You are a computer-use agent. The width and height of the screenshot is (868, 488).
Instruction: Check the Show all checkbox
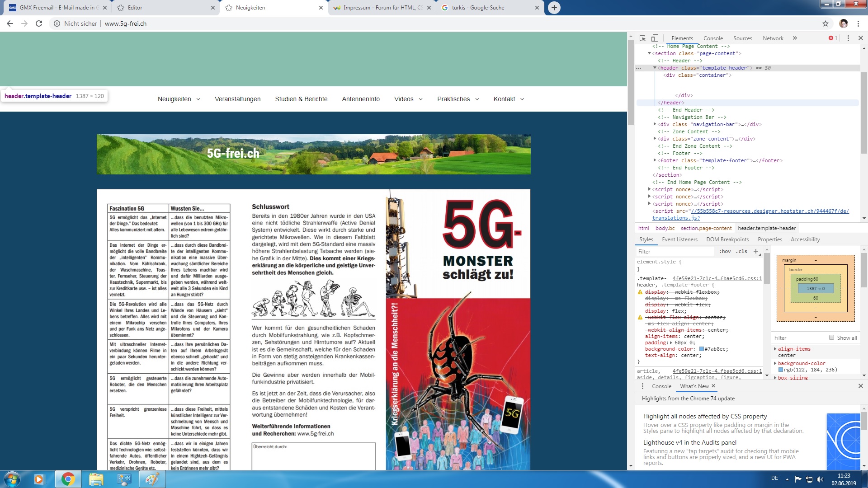(x=831, y=338)
